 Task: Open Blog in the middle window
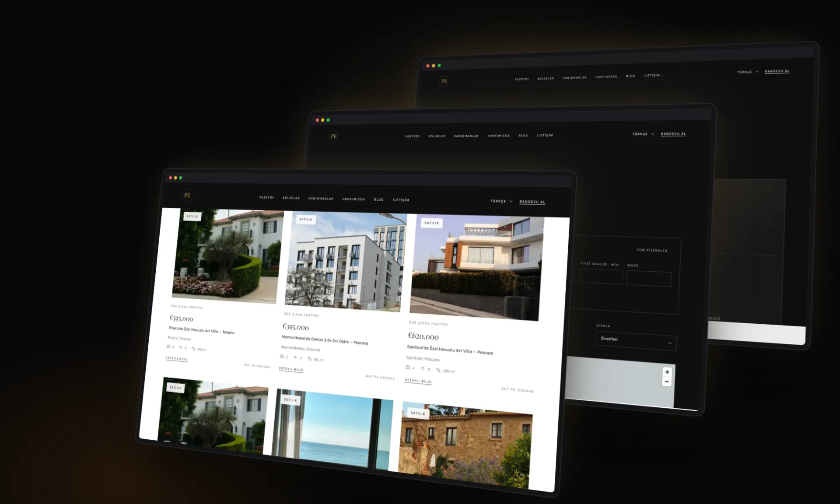pos(523,136)
